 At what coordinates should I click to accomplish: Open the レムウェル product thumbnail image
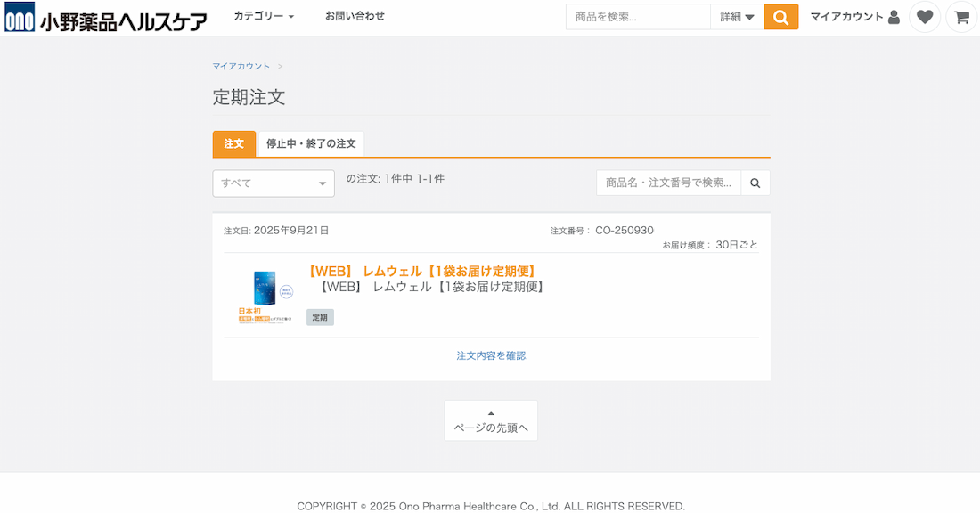(x=265, y=297)
